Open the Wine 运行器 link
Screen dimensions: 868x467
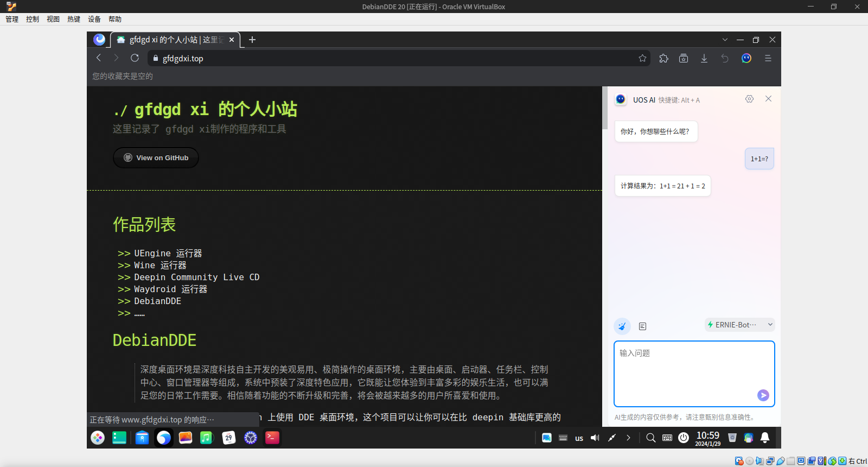(x=160, y=265)
